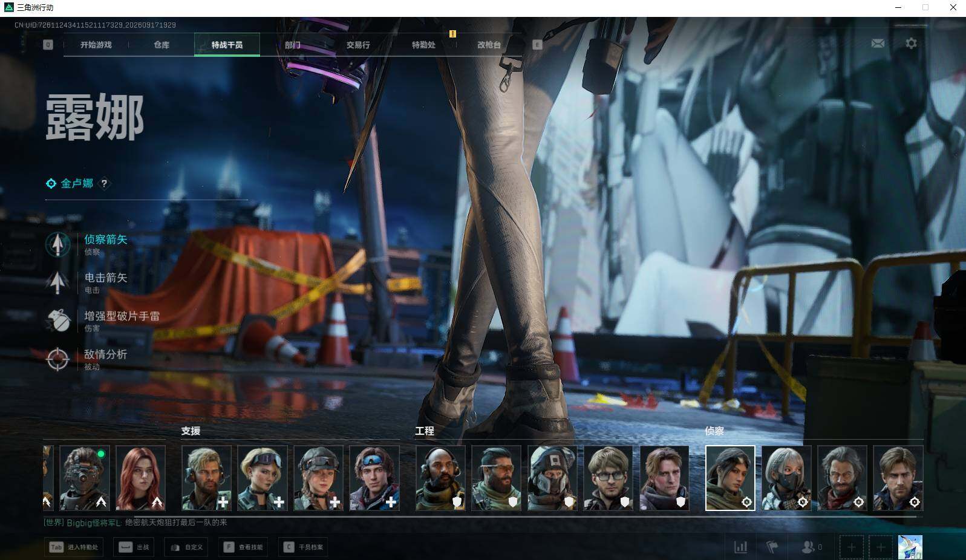This screenshot has width=966, height=560.
Task: Select the 电击箭矢 skill icon
Action: tap(58, 282)
